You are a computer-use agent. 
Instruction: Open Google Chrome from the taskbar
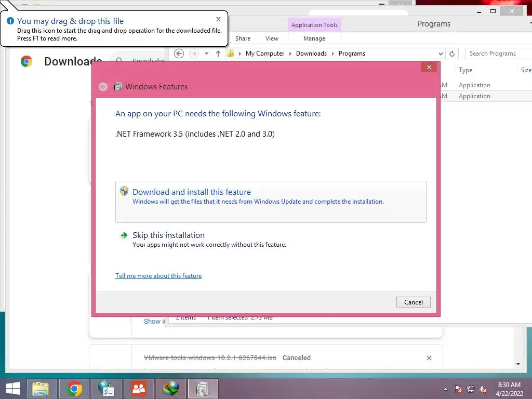tap(74, 389)
